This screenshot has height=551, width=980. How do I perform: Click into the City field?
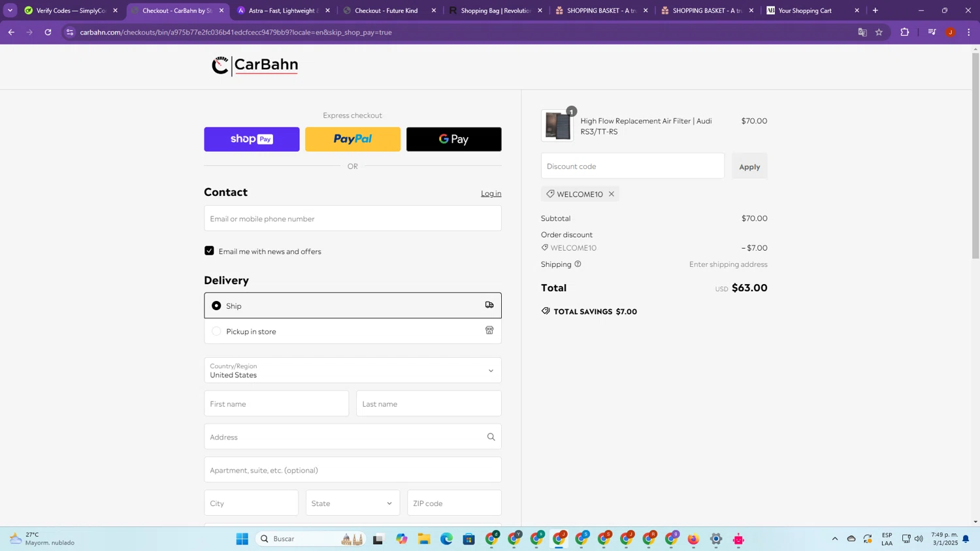pyautogui.click(x=251, y=503)
